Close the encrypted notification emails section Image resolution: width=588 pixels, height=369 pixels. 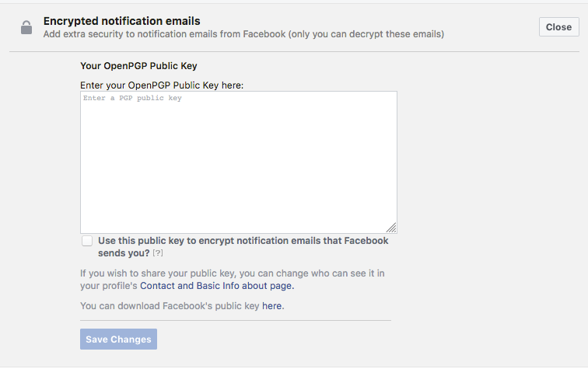558,27
